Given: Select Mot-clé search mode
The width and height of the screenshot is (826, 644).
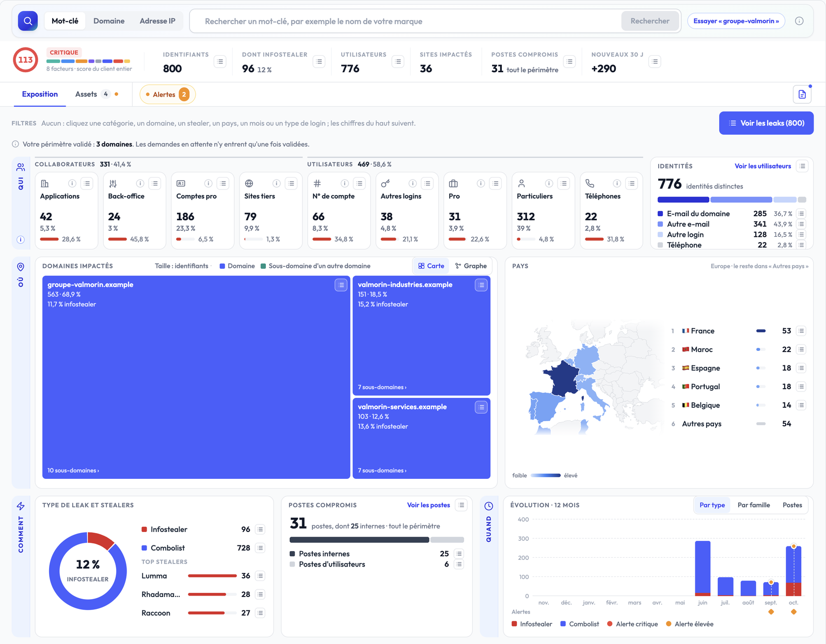Looking at the screenshot, I should click(x=65, y=21).
